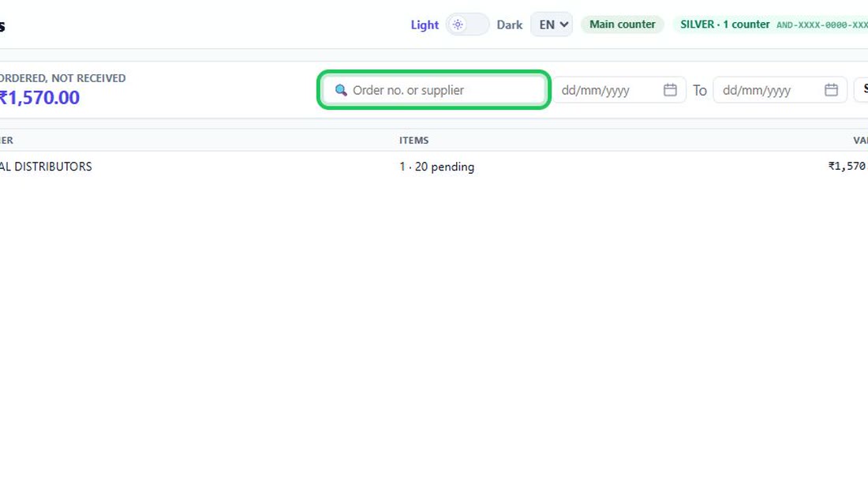This screenshot has height=488, width=868.
Task: Select the '1 · 20 pending' cell
Action: [x=437, y=167]
